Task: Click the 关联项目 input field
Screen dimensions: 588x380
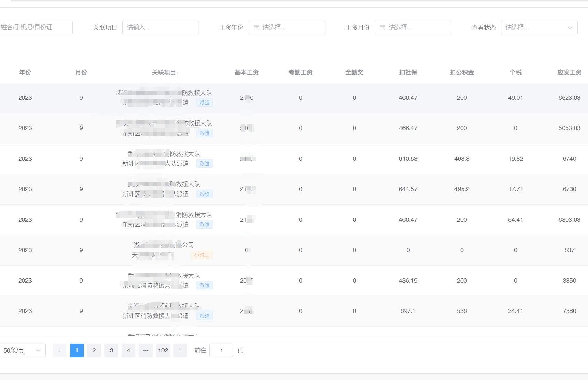Action: point(160,28)
